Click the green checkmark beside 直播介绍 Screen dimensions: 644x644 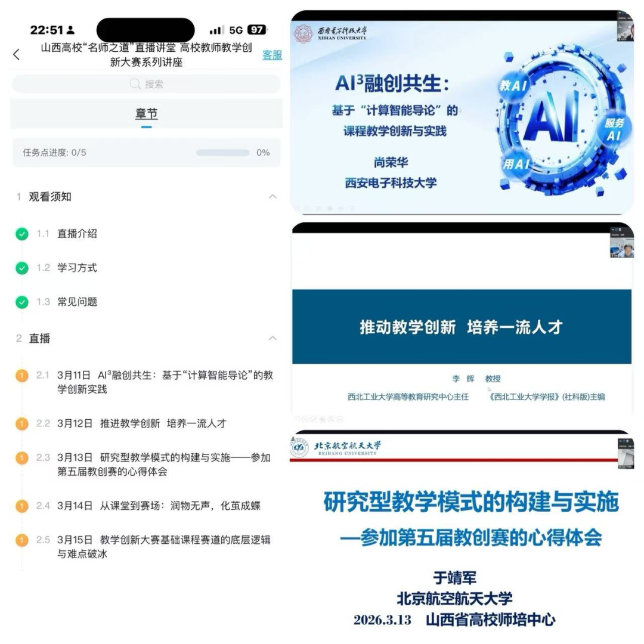[23, 234]
